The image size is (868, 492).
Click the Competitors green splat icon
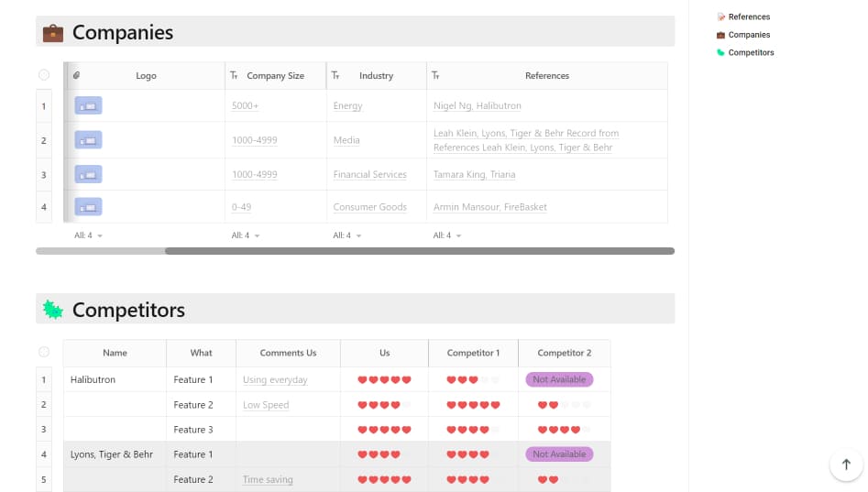click(52, 310)
